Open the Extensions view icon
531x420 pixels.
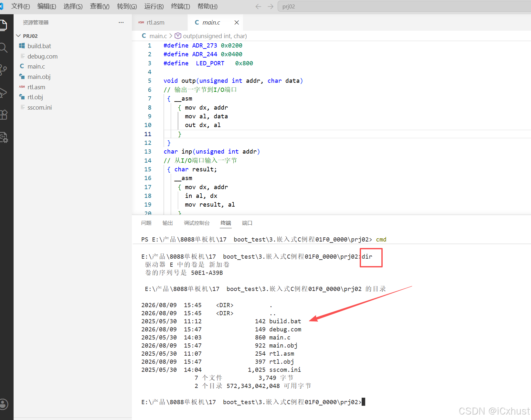point(3,115)
